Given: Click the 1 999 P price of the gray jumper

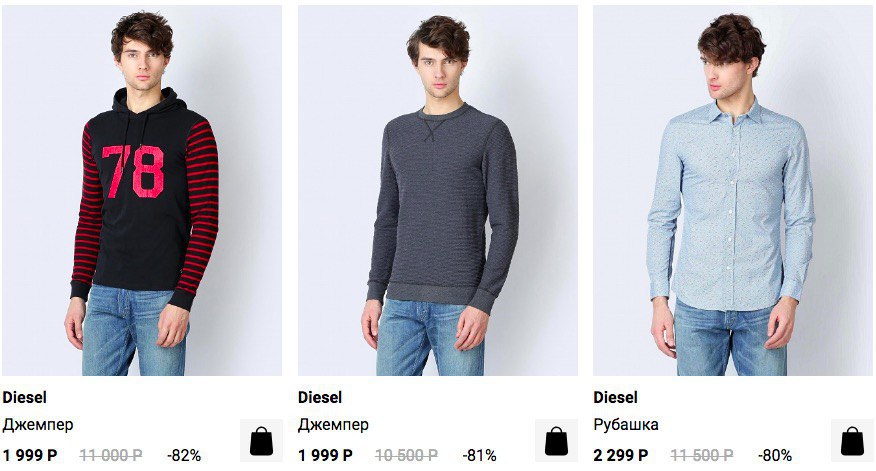Looking at the screenshot, I should click(x=326, y=455).
